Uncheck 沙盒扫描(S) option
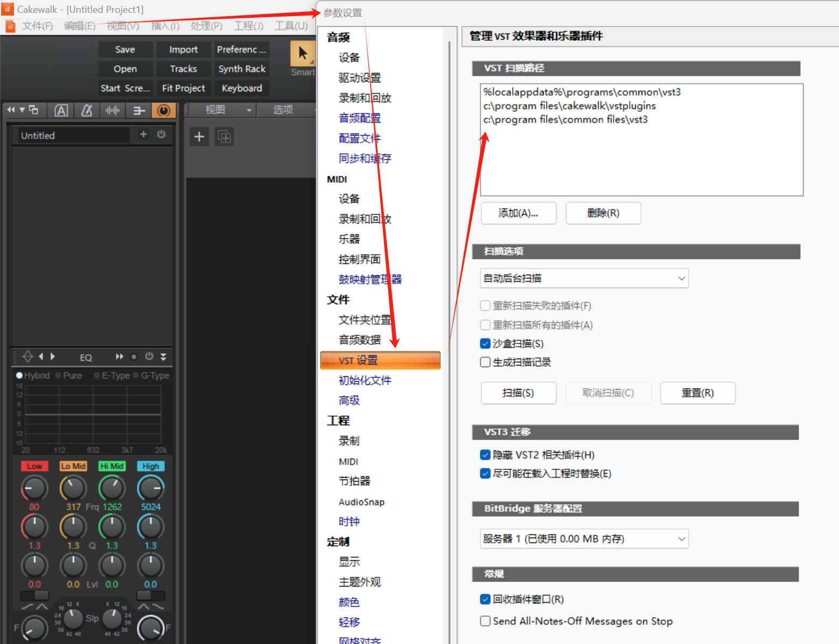 pos(485,344)
